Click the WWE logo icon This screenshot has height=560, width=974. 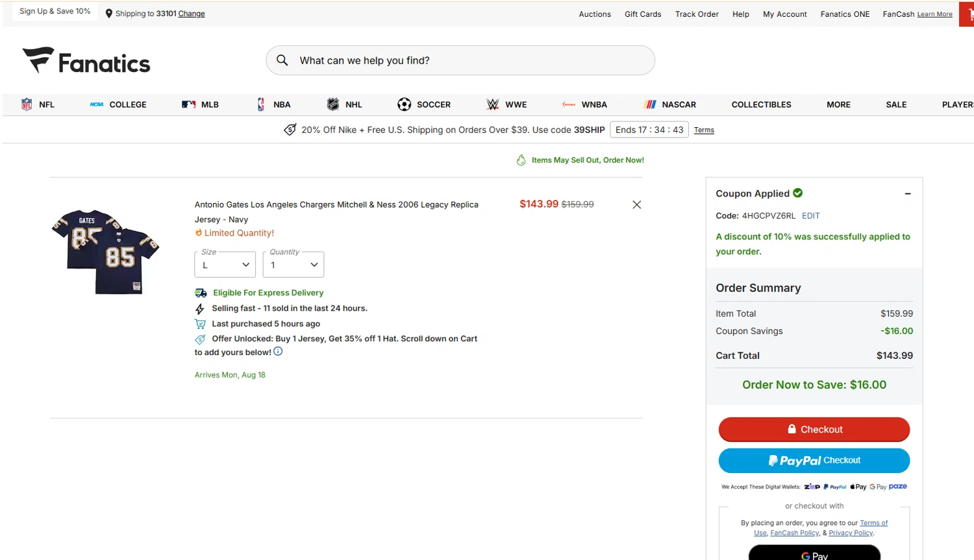point(493,104)
